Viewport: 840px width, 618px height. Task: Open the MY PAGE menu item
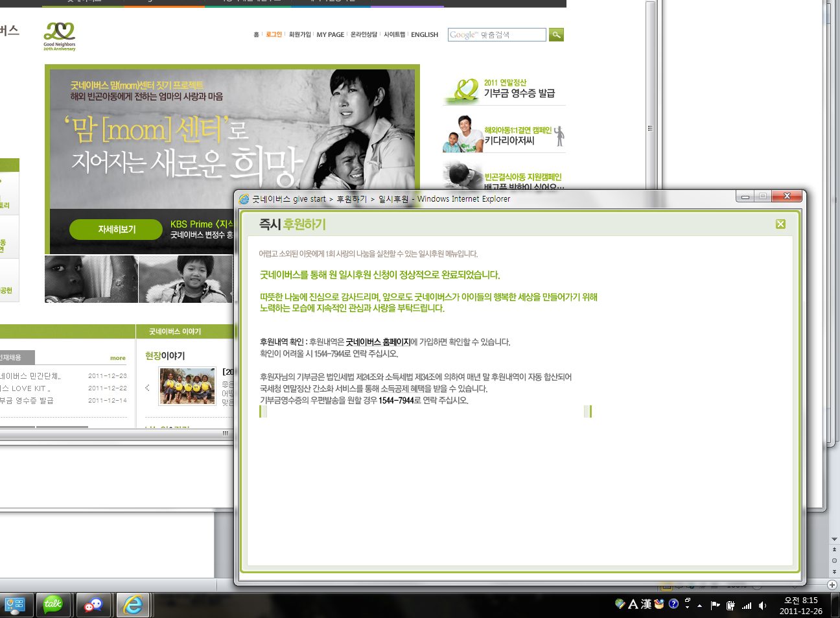[331, 35]
